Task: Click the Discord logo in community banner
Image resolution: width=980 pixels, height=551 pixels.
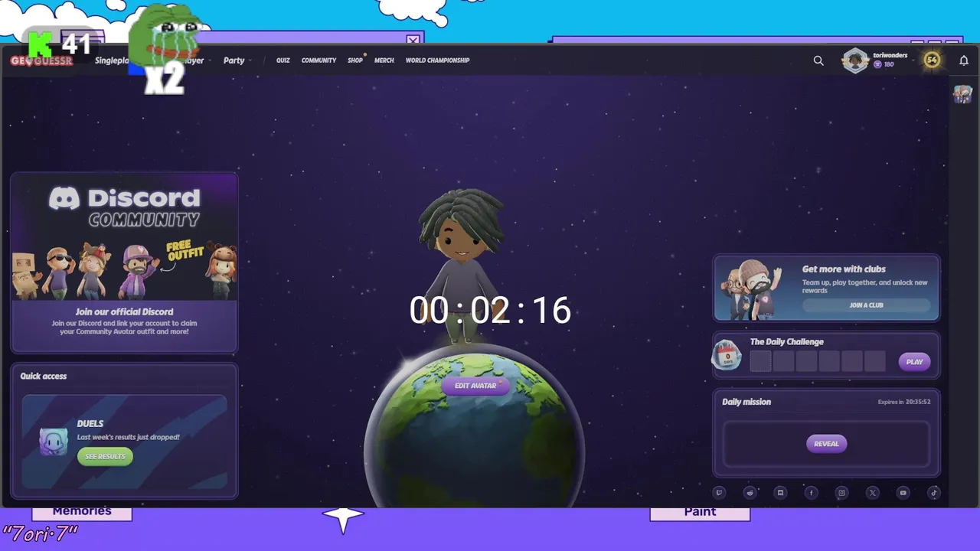Action: (64, 199)
